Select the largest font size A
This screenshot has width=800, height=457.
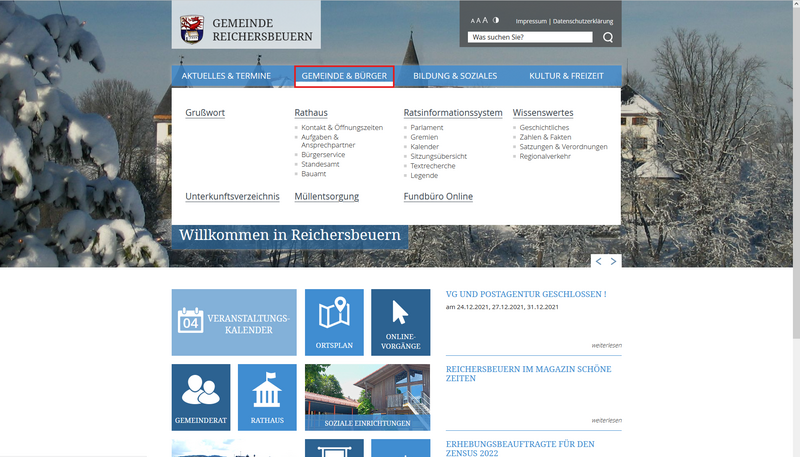click(485, 20)
